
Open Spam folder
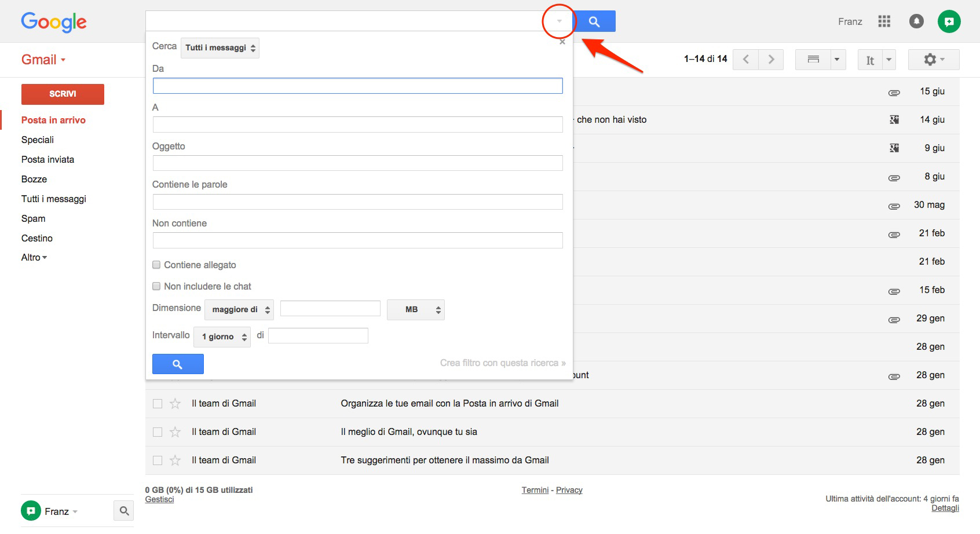tap(33, 218)
